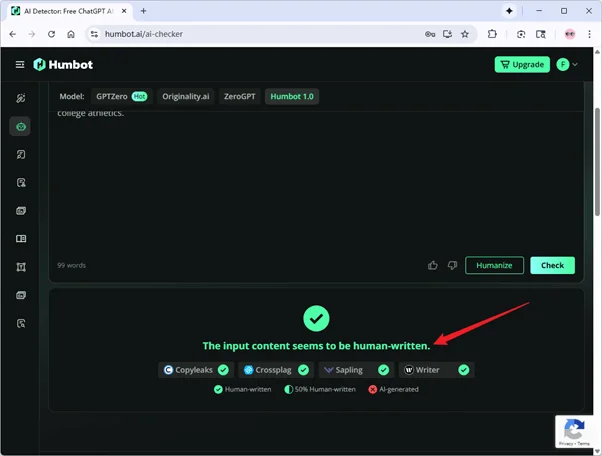Select the Originality.ai model
Screen dimensions: 602x456
tap(186, 97)
